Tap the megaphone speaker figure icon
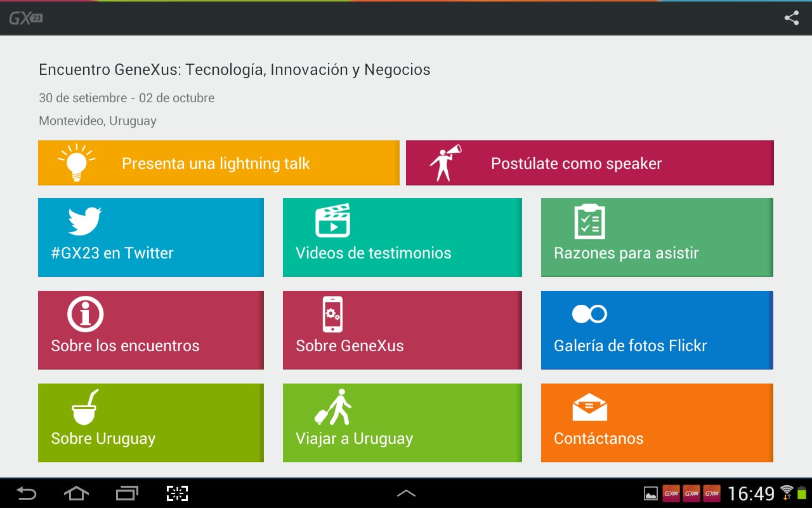812x508 pixels. 445,163
